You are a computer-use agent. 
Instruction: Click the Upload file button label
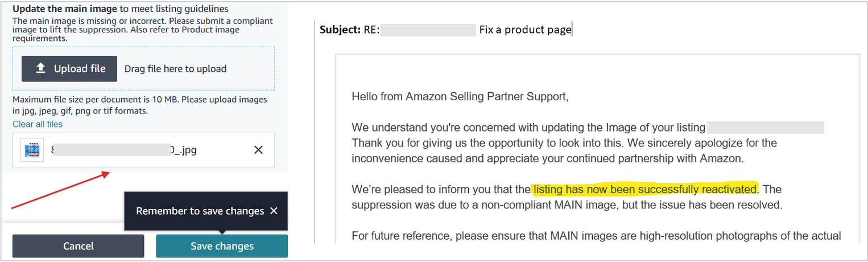pyautogui.click(x=80, y=69)
